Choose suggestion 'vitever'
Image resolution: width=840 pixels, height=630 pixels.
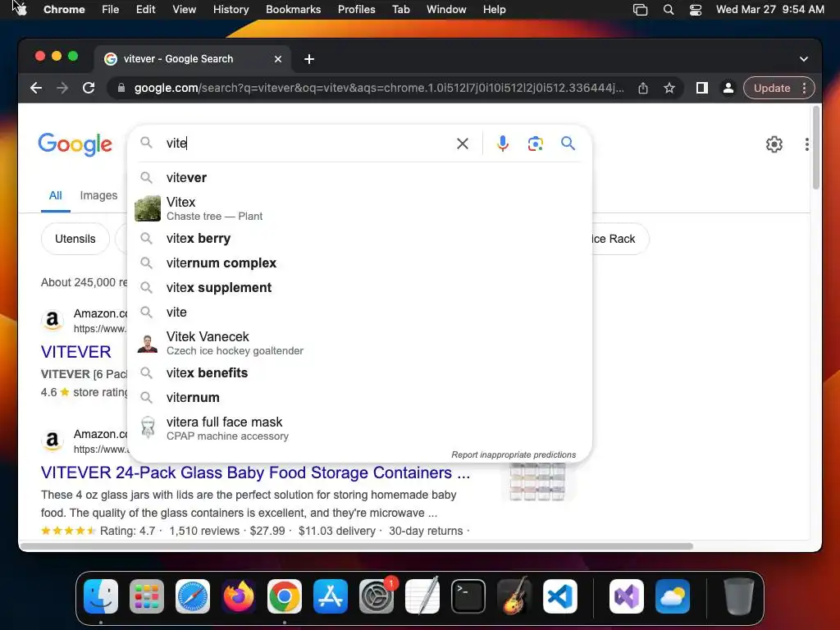click(360, 177)
